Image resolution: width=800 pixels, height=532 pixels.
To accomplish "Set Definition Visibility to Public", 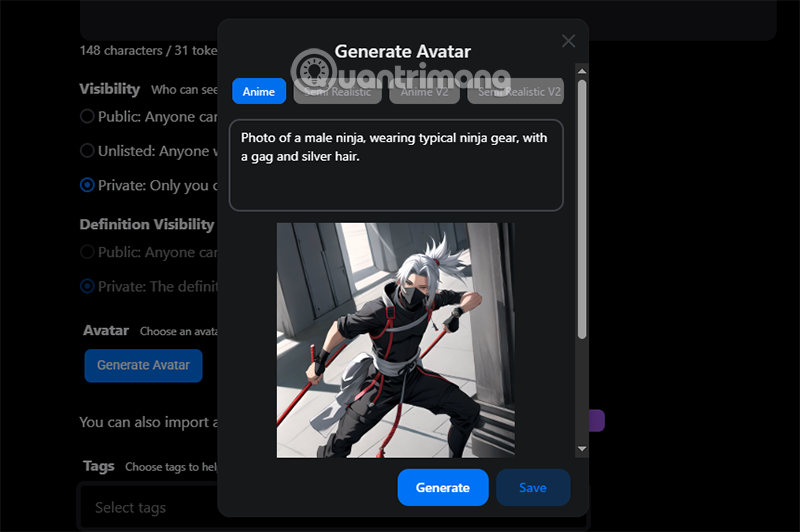I will coord(88,253).
